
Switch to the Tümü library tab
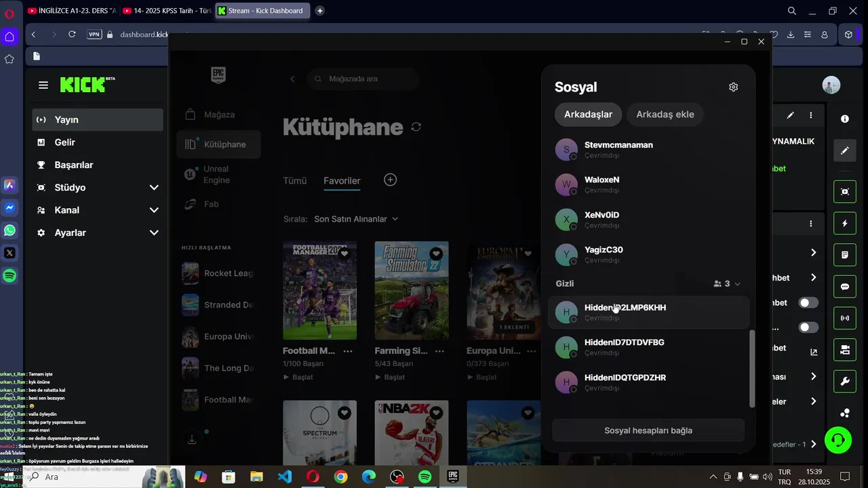click(x=295, y=180)
